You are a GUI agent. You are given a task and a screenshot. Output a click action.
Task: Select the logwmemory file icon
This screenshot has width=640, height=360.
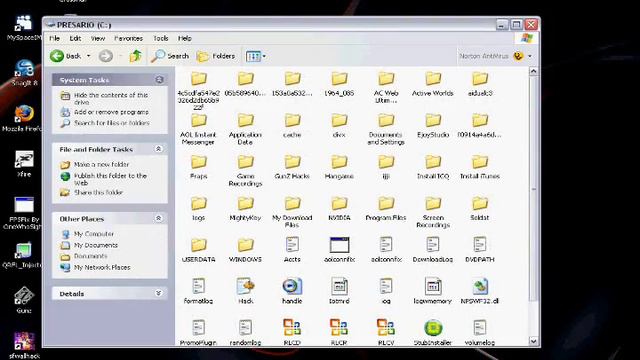click(433, 291)
